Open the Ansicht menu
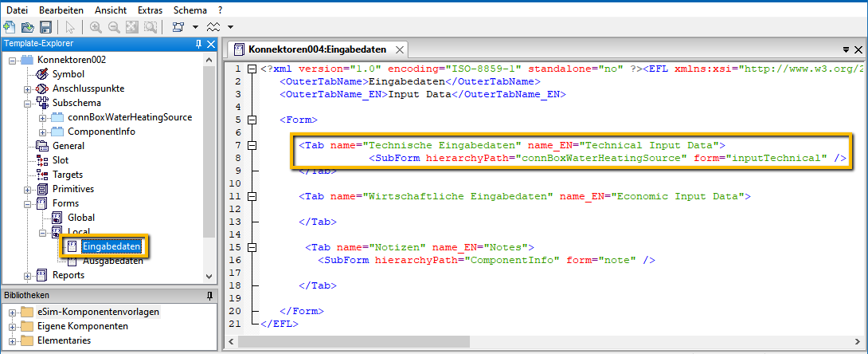This screenshot has width=868, height=354. click(111, 10)
